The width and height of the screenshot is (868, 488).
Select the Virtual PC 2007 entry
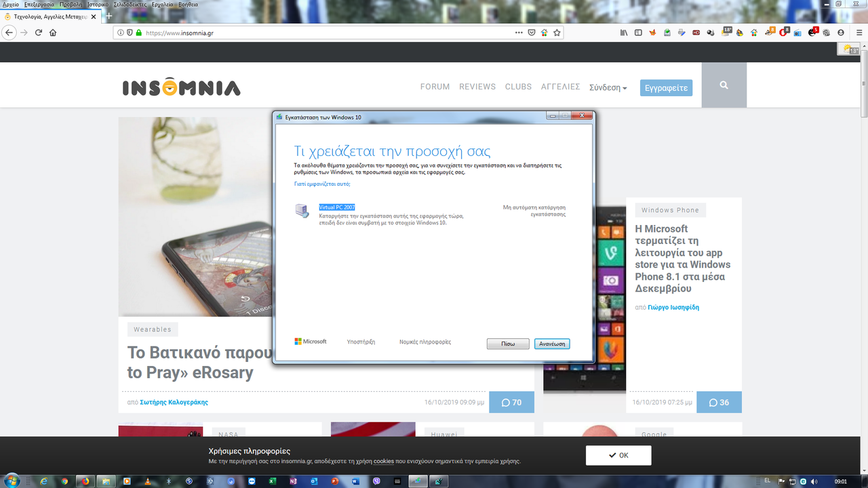(337, 207)
